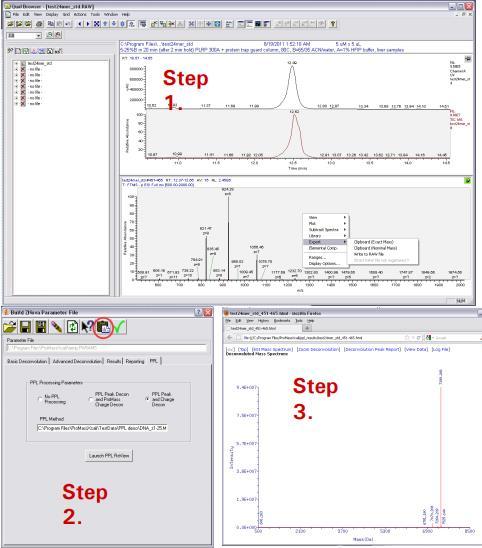Follow the Log File link
The height and width of the screenshot is (548, 482).
(x=441, y=349)
